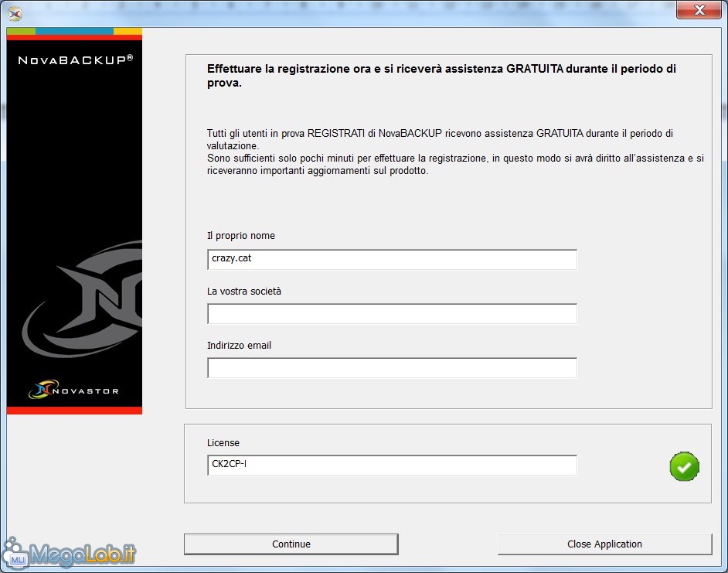Click the green license valid checkmark icon

tap(685, 466)
